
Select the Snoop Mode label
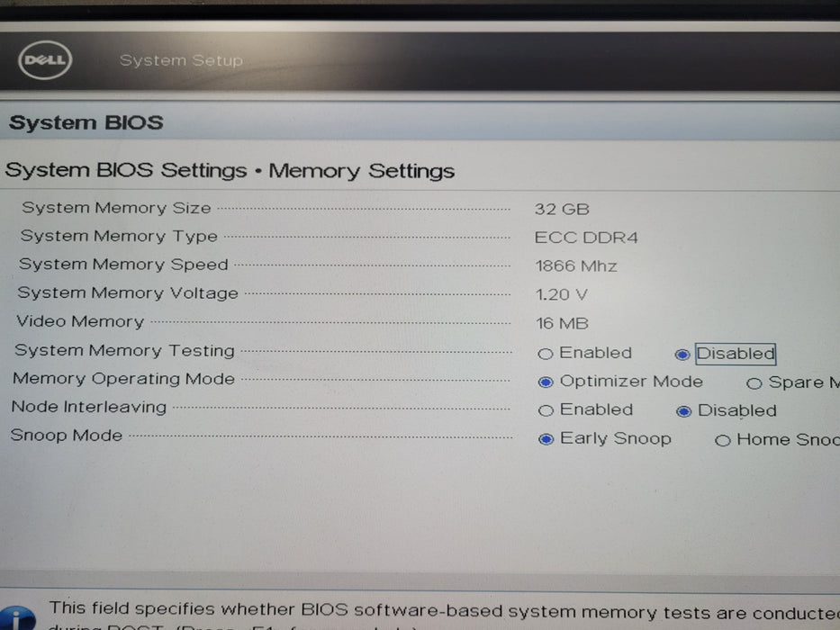click(67, 436)
